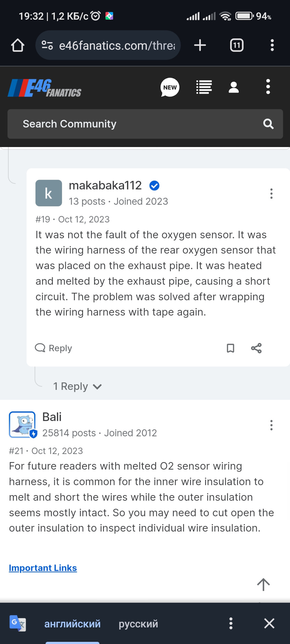Image resolution: width=290 pixels, height=644 pixels.
Task: Close the Google Translate bar
Action: click(269, 624)
